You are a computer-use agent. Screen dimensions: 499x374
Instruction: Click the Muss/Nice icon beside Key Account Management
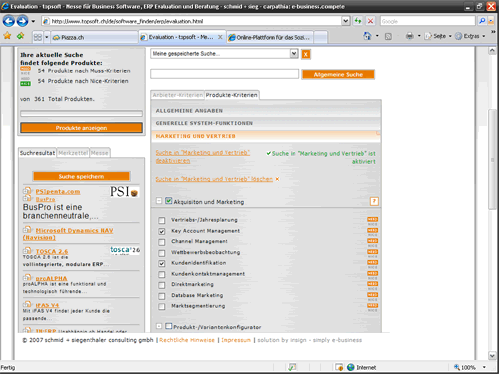click(x=372, y=232)
